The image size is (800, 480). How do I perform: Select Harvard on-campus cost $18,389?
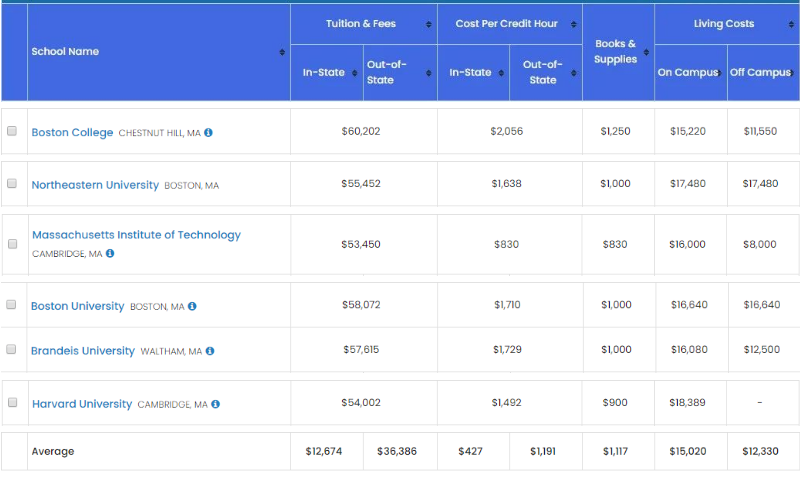tap(687, 403)
